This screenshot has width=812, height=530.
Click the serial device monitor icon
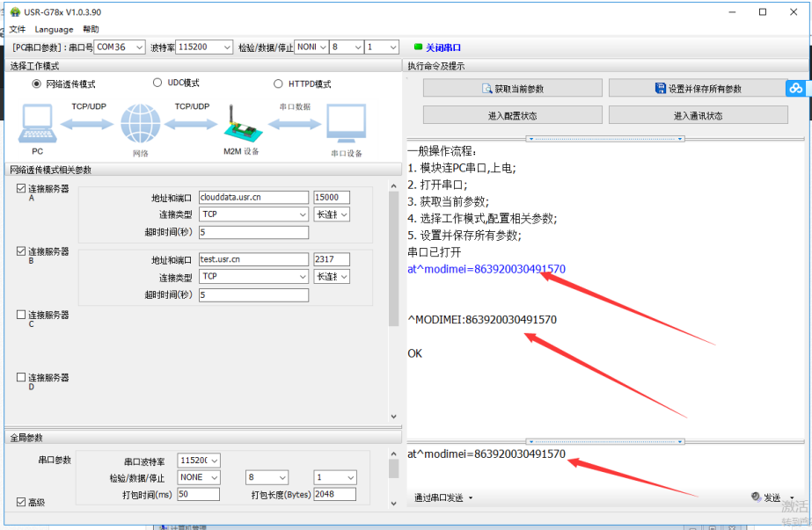click(x=346, y=124)
